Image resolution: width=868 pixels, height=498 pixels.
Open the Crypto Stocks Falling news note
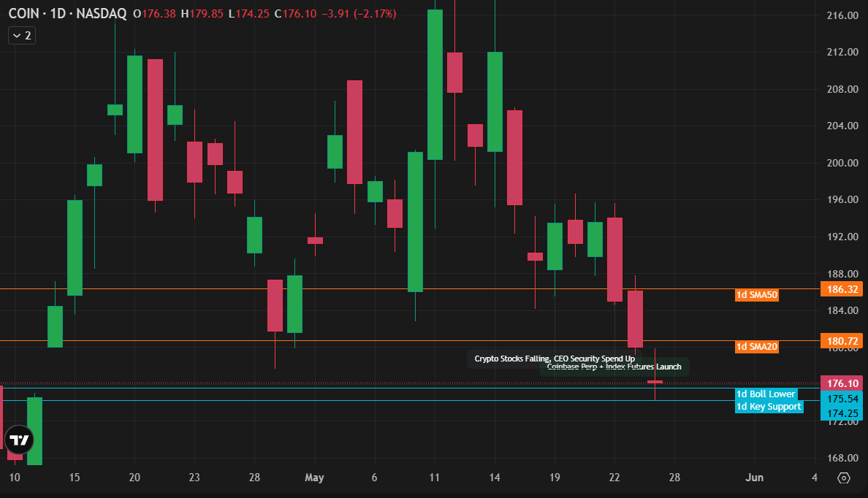(555, 359)
